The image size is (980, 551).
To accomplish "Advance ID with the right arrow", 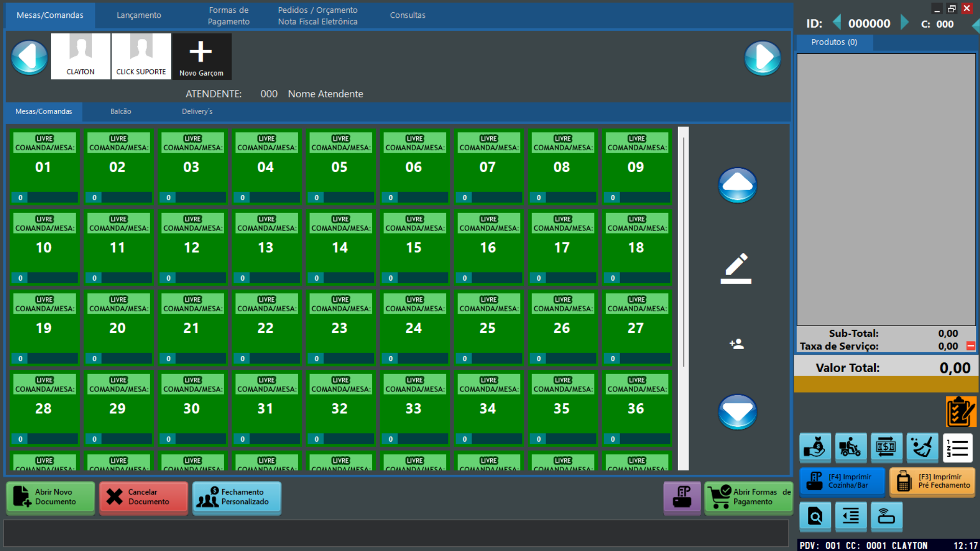I will click(x=904, y=23).
